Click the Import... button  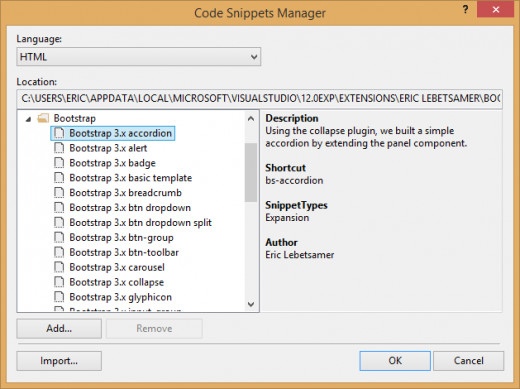click(59, 361)
